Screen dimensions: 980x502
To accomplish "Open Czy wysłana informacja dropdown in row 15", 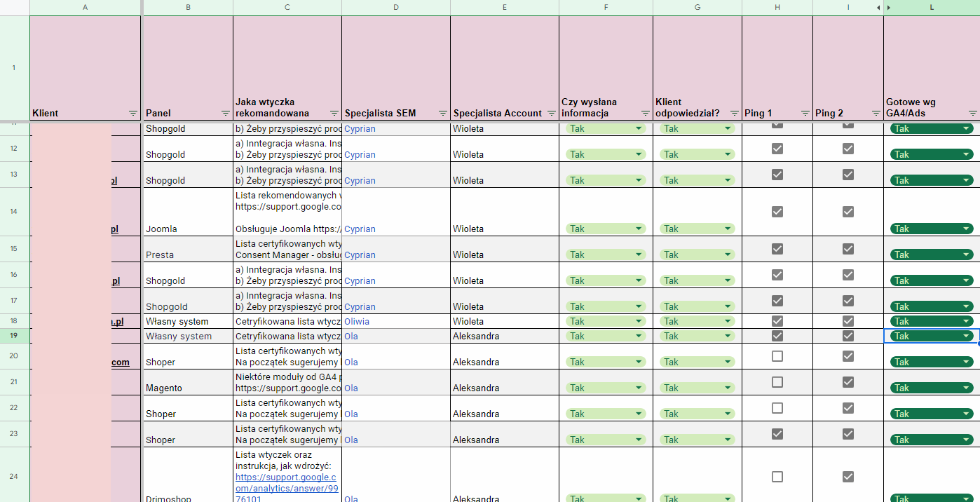I will 606,255.
